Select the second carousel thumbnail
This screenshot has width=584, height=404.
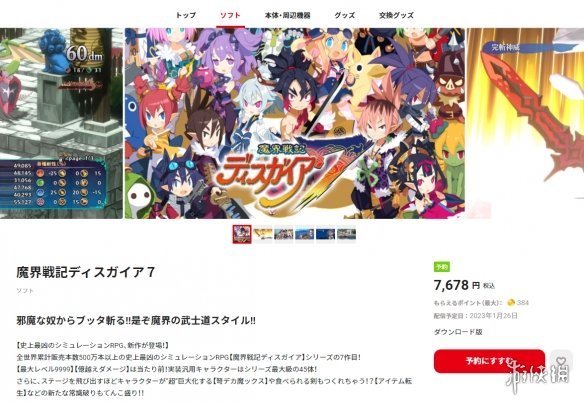tap(263, 234)
